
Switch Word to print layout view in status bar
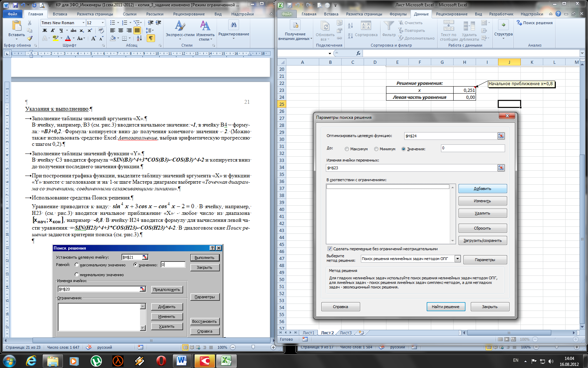point(185,347)
